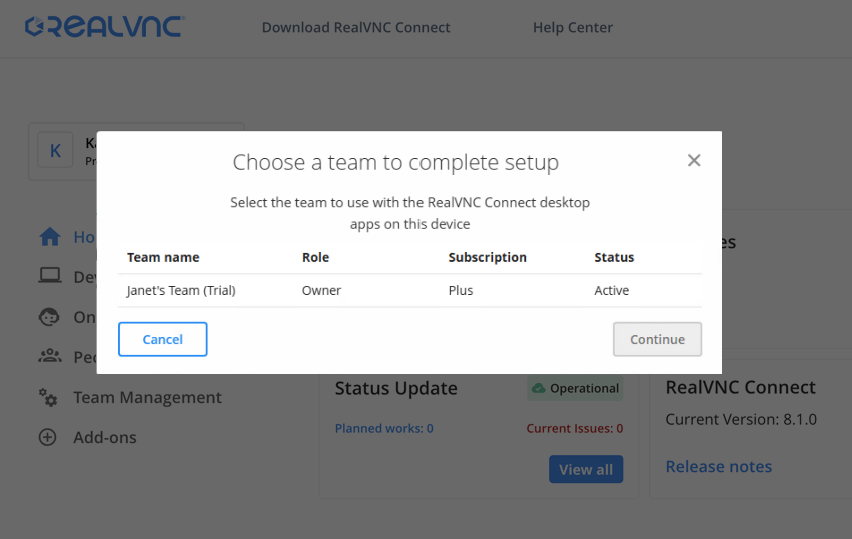The height and width of the screenshot is (539, 852).
Task: Click the Current Issues: 0 link
Action: coord(574,428)
